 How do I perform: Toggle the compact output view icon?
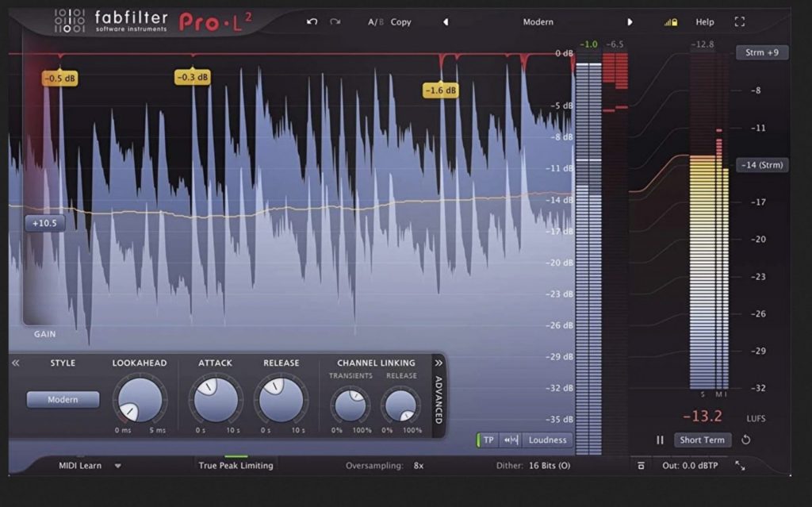(x=641, y=466)
